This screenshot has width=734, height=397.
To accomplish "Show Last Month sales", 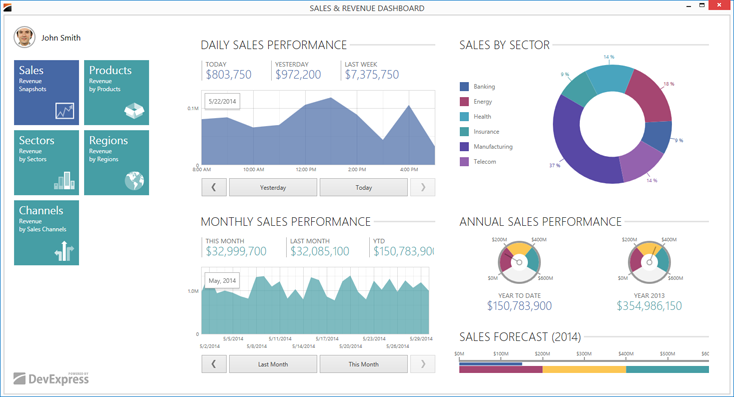I will coord(273,364).
